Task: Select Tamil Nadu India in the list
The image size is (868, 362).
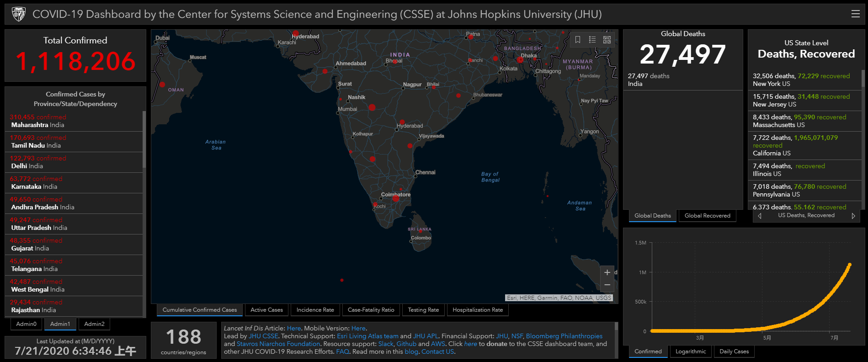Action: click(x=74, y=142)
